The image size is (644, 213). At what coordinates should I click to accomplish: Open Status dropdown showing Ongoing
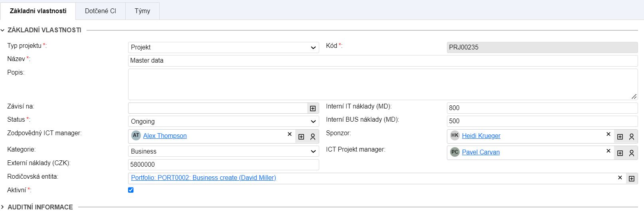click(x=223, y=121)
